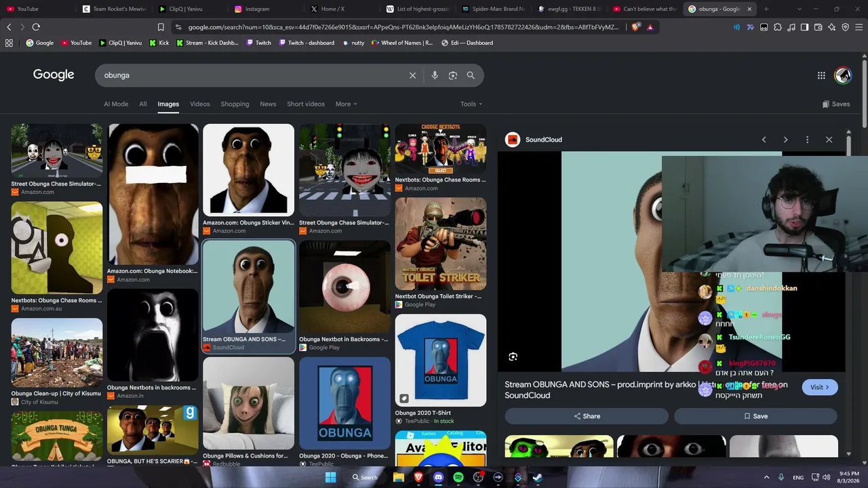
Task: Open the browser main hamburger menu
Action: click(x=859, y=27)
